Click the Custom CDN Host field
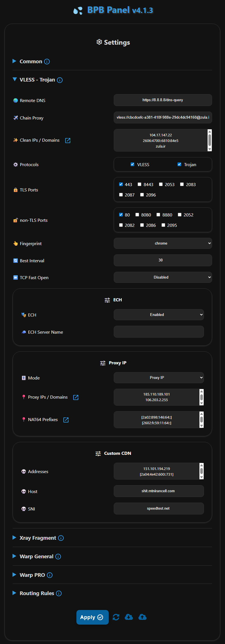The width and height of the screenshot is (225, 644). [x=159, y=491]
